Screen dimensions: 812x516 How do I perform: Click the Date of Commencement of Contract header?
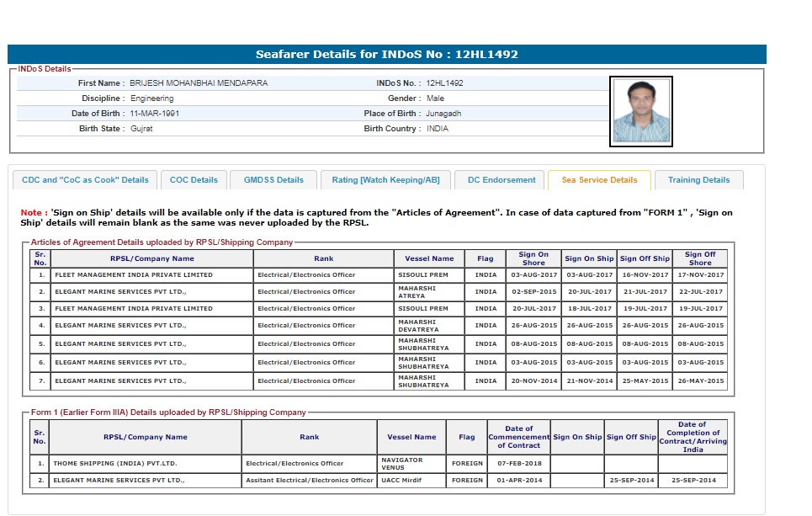(x=519, y=437)
